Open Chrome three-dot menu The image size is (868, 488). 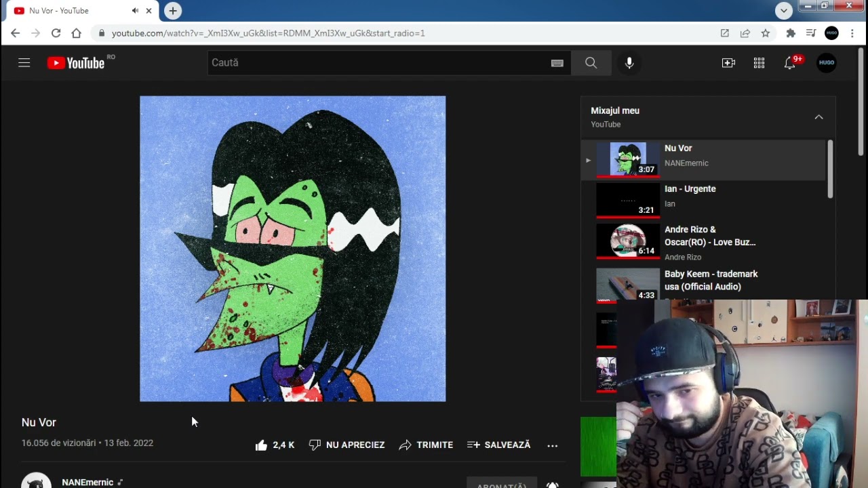852,33
